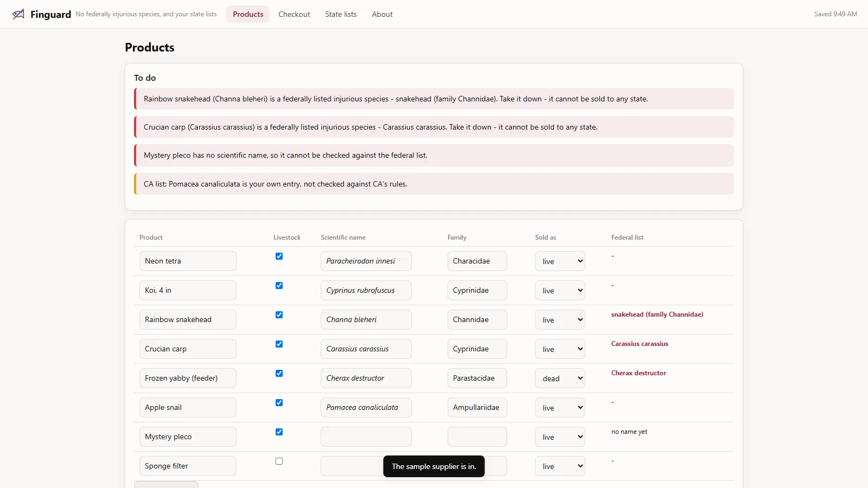Open the State lists tab
The image size is (868, 488).
341,14
